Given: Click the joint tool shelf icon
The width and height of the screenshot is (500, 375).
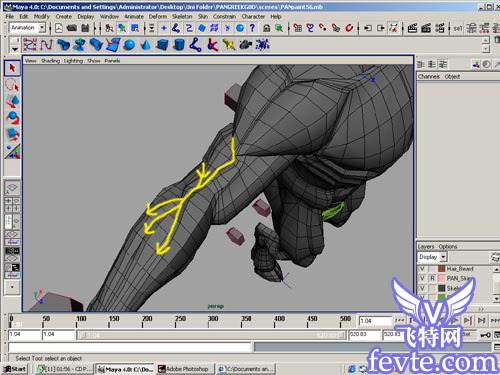Looking at the screenshot, I should coord(196,44).
